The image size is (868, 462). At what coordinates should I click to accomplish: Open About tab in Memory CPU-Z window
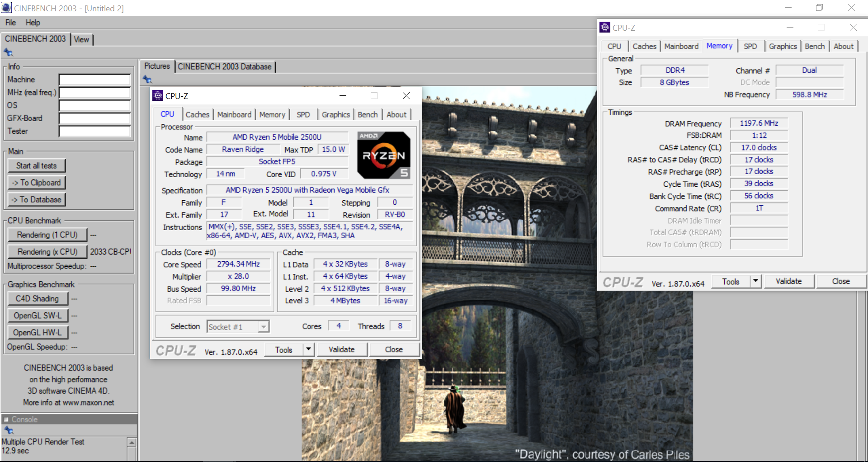pos(844,46)
